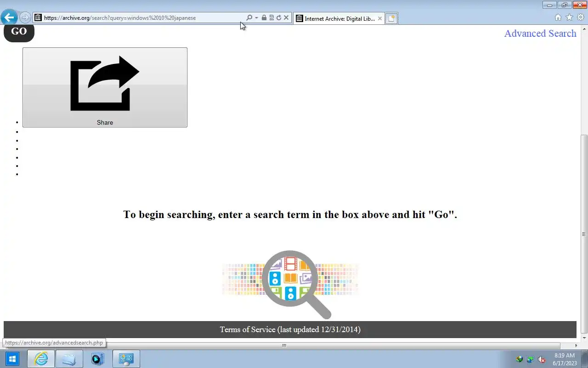Click the magnifying glass illustration
The width and height of the screenshot is (588, 368).
click(x=296, y=284)
